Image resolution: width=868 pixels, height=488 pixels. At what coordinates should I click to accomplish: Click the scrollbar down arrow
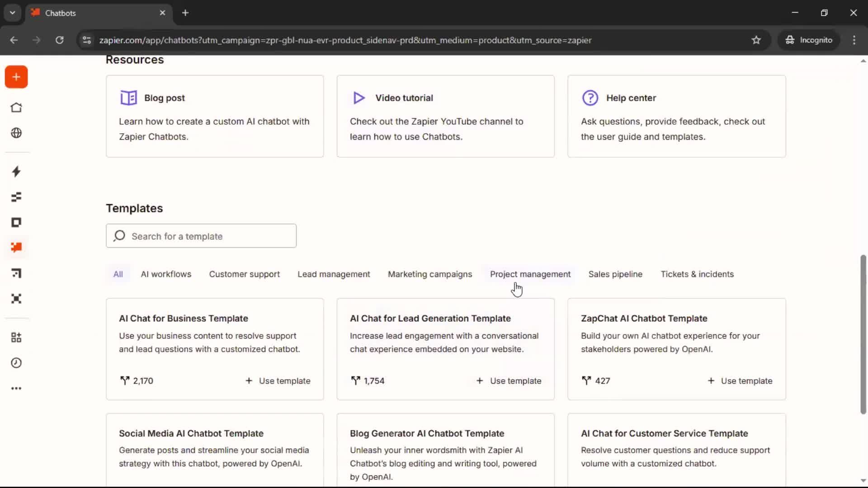click(863, 481)
